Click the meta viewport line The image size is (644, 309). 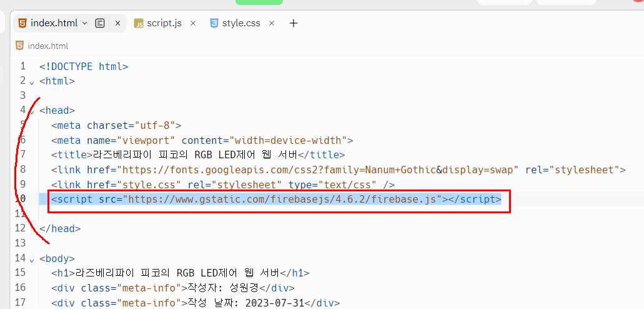[202, 140]
